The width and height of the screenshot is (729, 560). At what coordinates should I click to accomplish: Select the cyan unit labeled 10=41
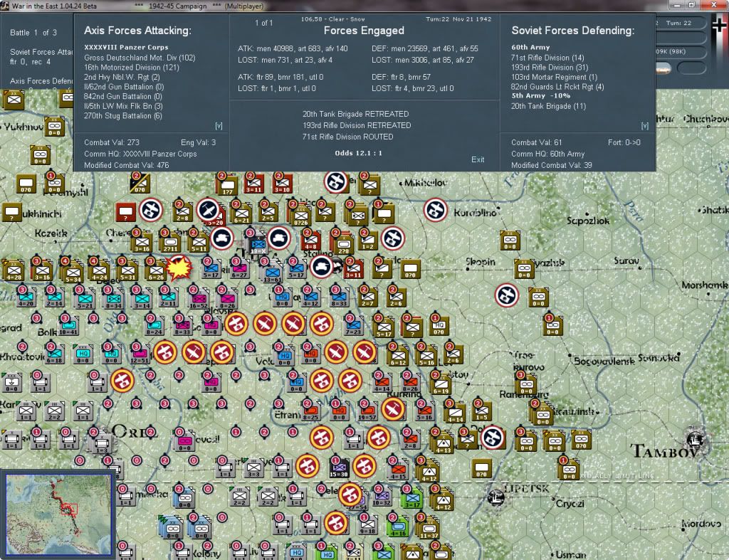[x=68, y=326]
